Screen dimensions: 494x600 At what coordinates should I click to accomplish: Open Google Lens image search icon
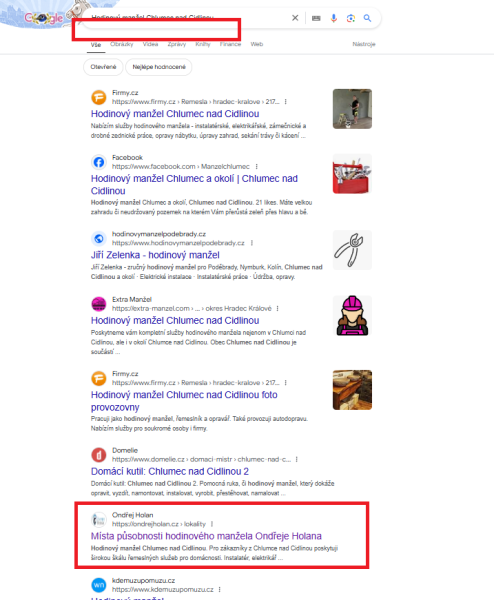click(x=351, y=18)
